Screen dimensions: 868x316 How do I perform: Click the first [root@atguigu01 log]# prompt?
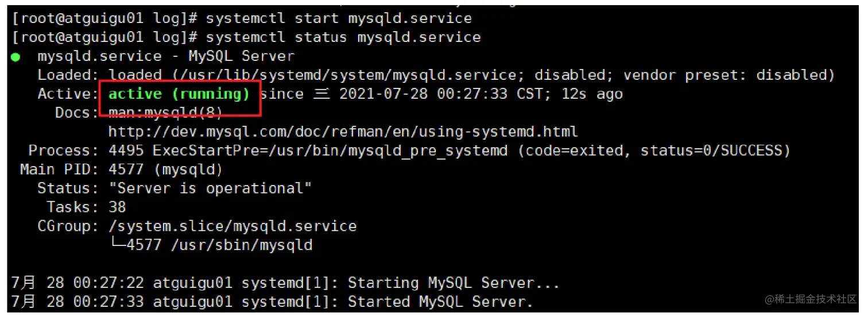point(104,18)
